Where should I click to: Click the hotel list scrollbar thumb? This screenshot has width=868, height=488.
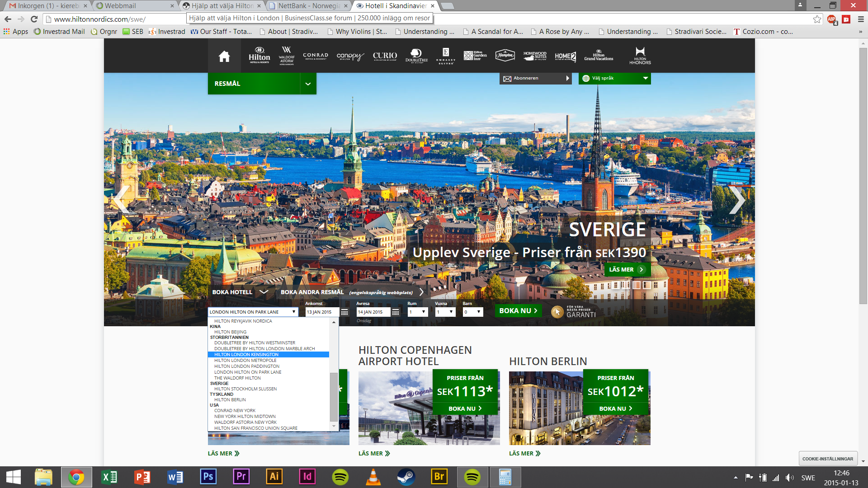point(334,397)
